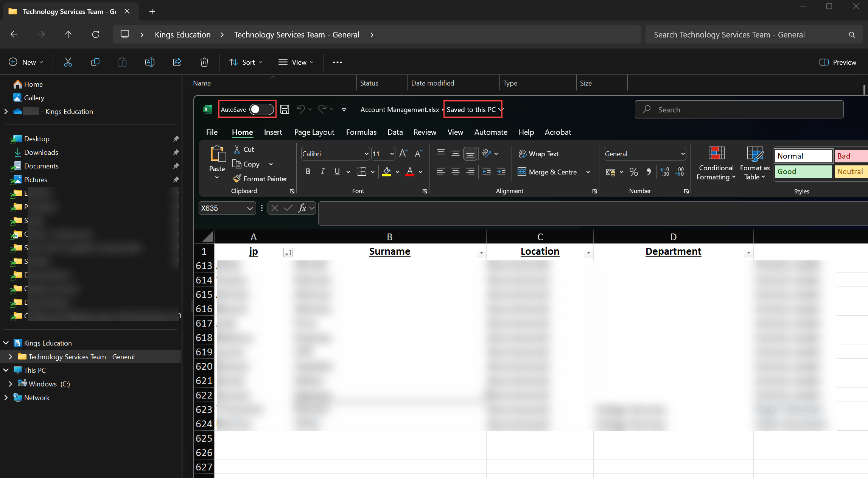
Task: Click the Explorer delete trash icon
Action: (204, 62)
